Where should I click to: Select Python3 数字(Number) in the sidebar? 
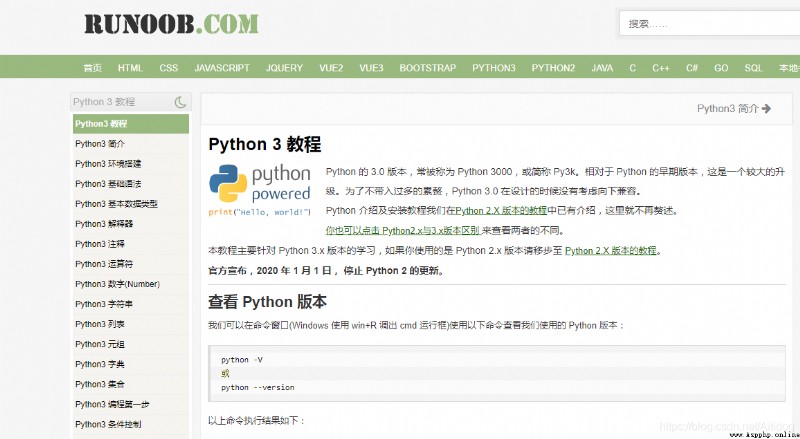(131, 284)
